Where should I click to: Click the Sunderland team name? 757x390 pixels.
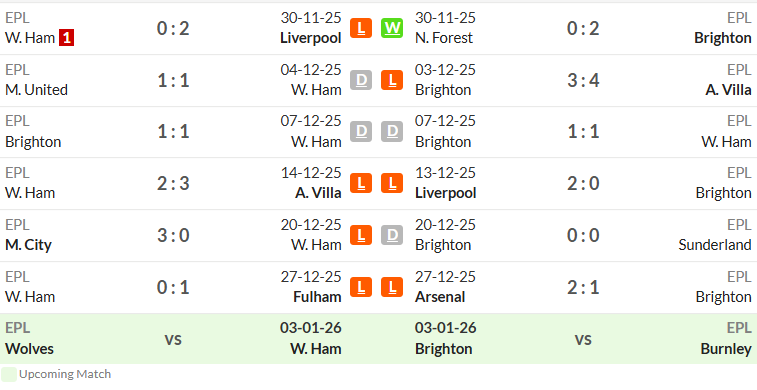click(715, 245)
